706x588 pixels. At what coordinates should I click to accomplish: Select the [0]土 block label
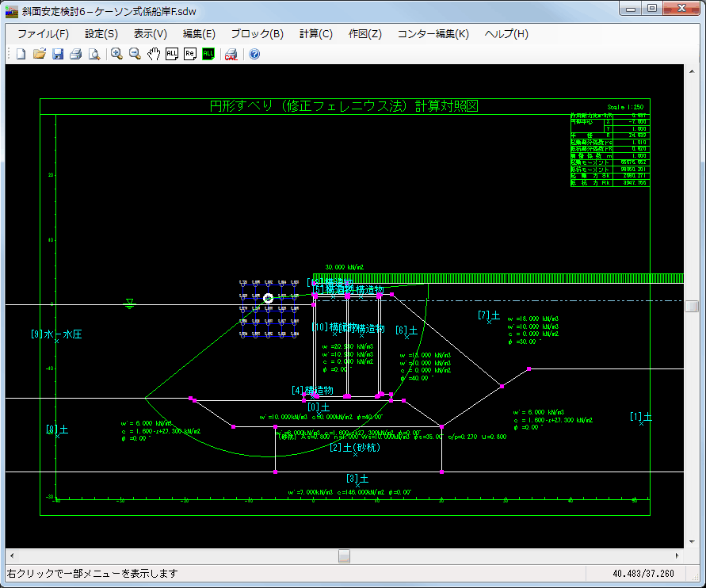click(319, 407)
